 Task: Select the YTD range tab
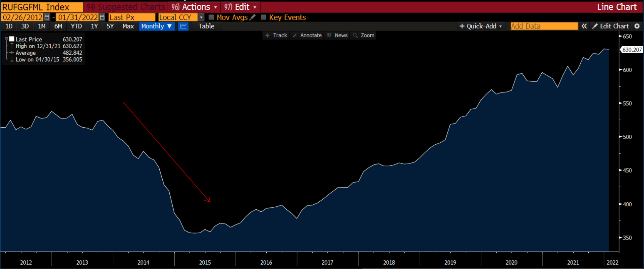[x=76, y=26]
